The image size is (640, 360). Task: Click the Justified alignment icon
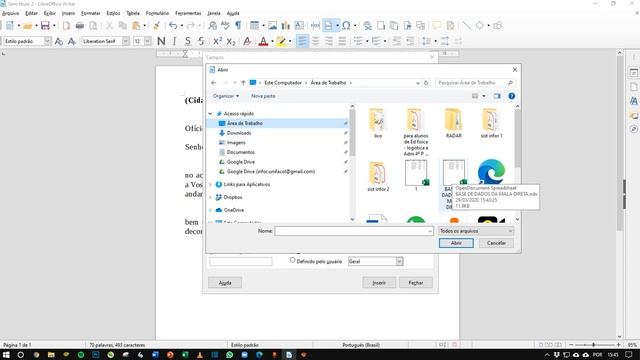tap(342, 41)
